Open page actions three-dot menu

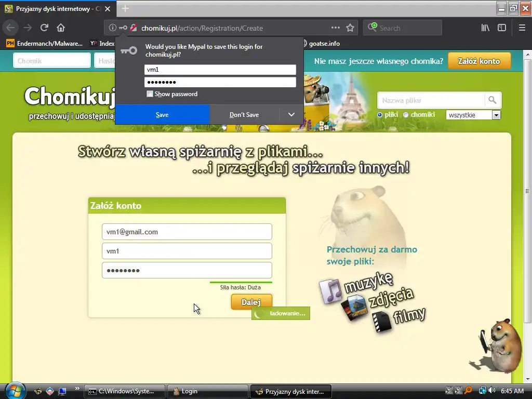point(335,28)
